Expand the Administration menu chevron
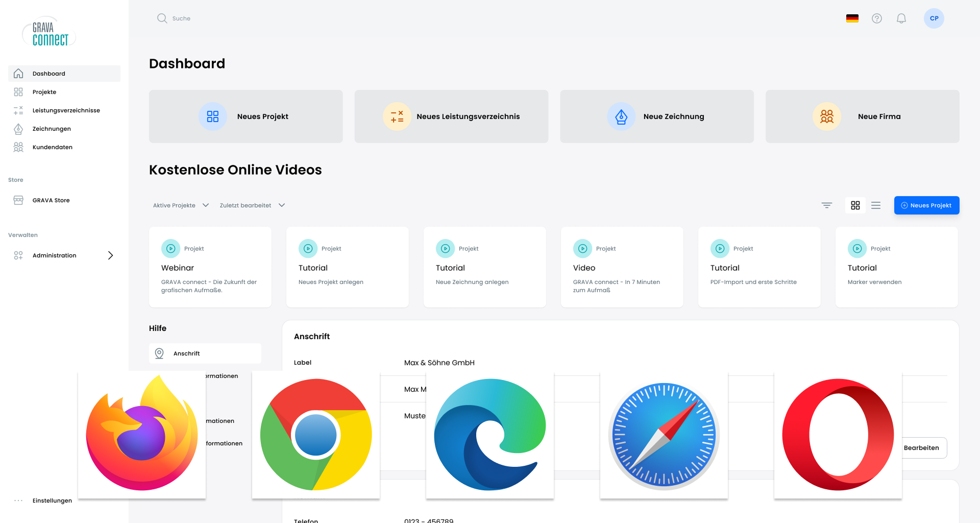This screenshot has width=980, height=523. pyautogui.click(x=110, y=255)
